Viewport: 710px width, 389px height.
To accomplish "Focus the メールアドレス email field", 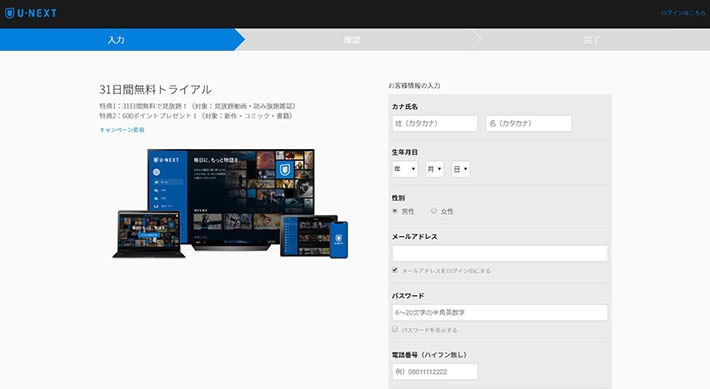I will point(500,254).
